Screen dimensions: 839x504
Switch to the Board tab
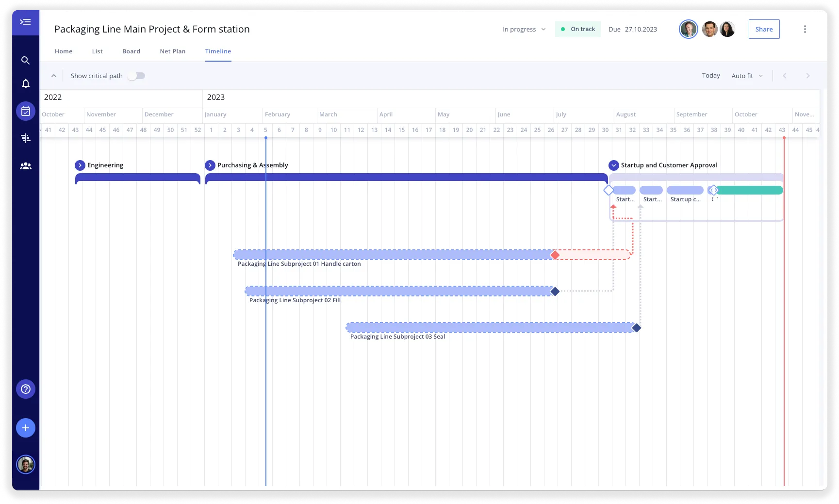point(131,51)
